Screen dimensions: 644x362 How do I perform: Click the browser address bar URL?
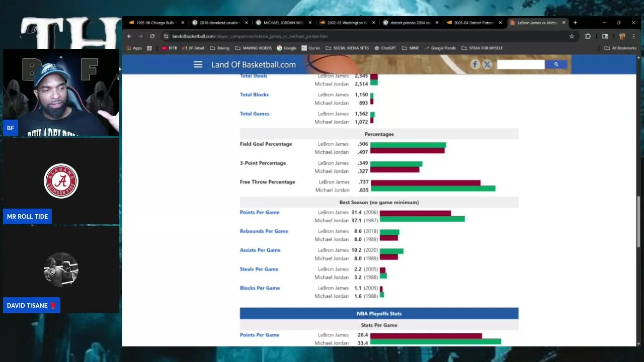pyautogui.click(x=250, y=36)
